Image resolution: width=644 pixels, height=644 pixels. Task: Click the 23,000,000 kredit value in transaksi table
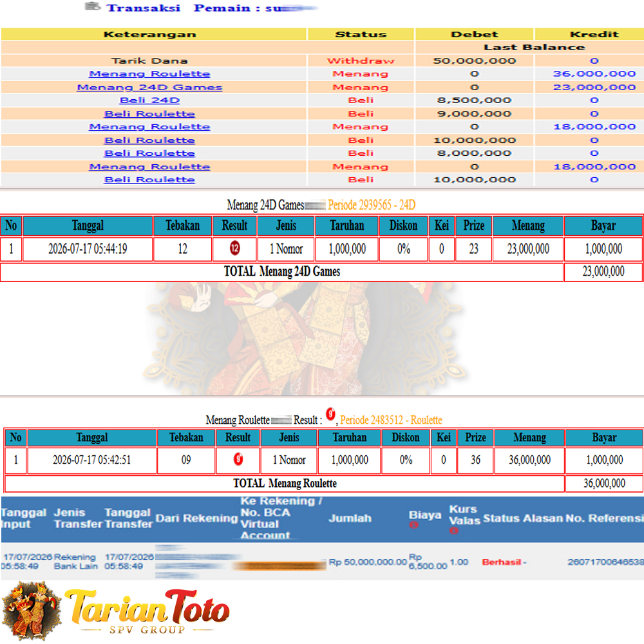(594, 88)
